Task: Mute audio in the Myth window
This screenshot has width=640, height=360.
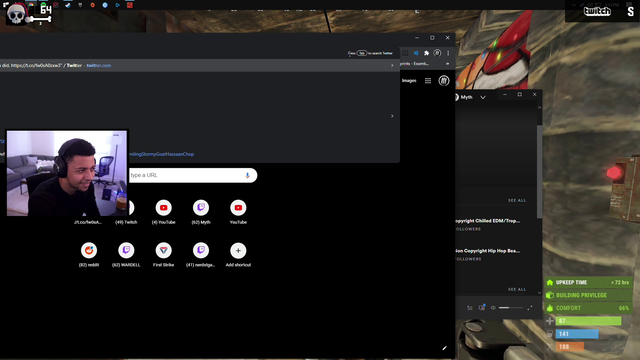Action: point(493,308)
